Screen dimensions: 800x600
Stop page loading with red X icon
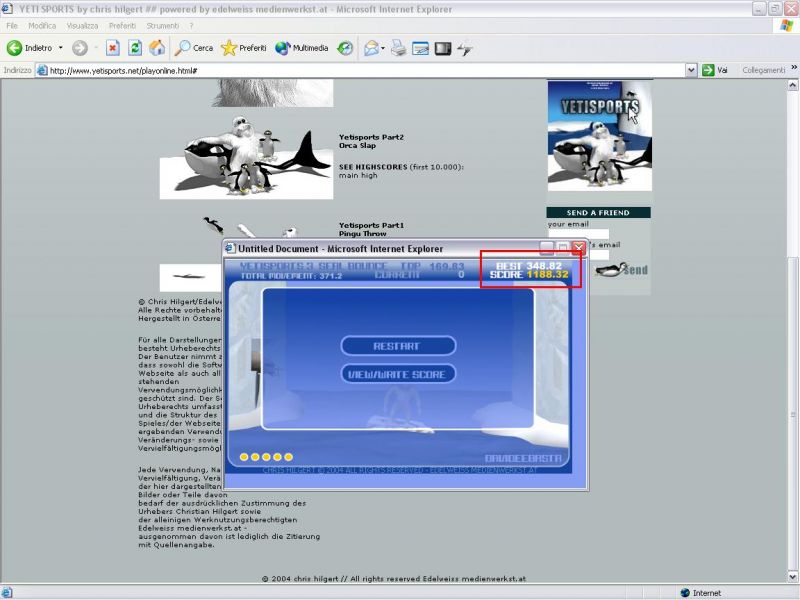pos(112,48)
